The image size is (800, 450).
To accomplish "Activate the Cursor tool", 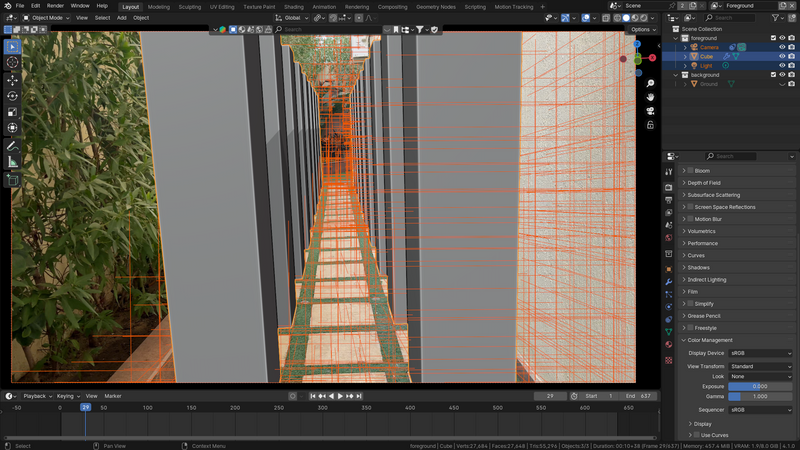I will click(x=12, y=62).
